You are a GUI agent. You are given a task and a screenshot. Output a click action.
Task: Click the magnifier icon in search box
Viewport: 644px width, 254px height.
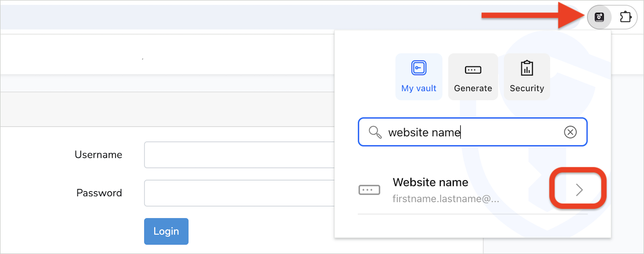pyautogui.click(x=376, y=132)
